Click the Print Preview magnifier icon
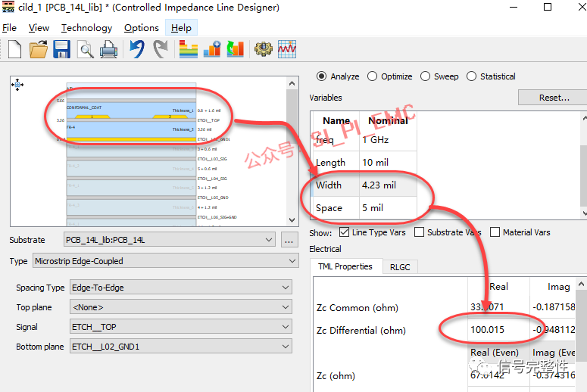This screenshot has height=392, width=587. pos(85,50)
